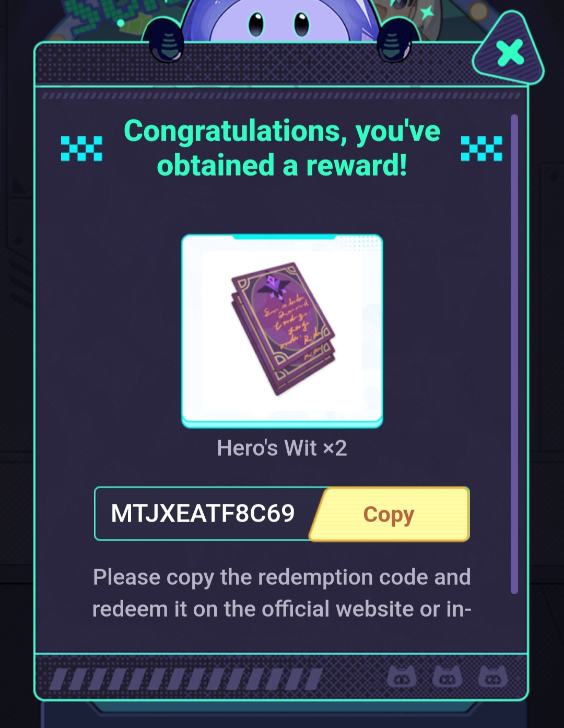Click the purple popup scrollbar
This screenshot has width=564, height=728.
click(x=514, y=354)
